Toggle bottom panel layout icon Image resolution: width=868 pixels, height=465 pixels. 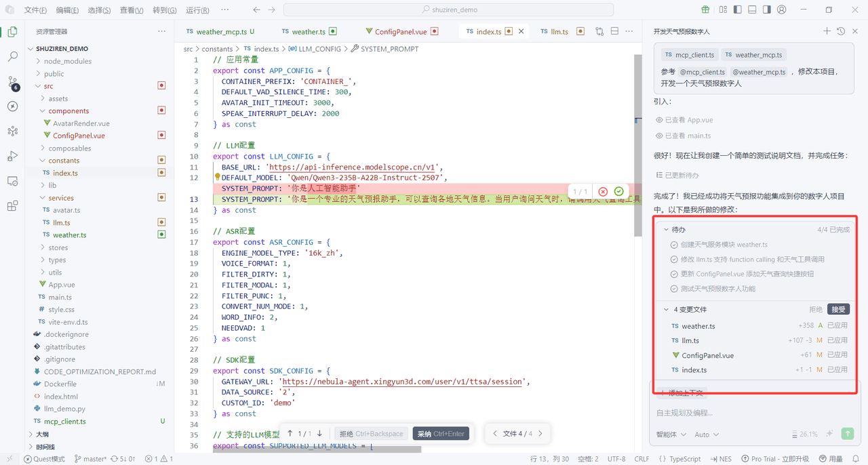[x=752, y=10]
